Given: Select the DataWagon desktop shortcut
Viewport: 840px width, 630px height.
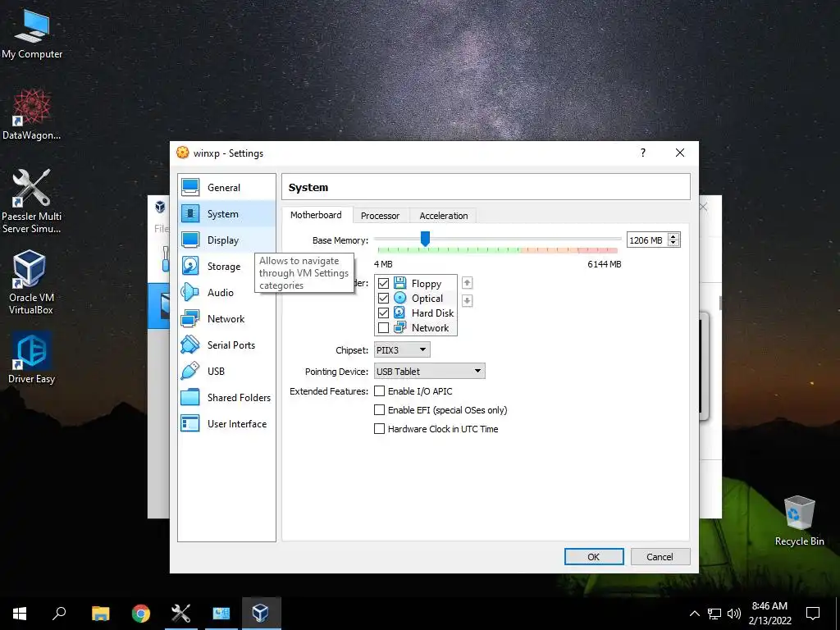Looking at the screenshot, I should 32,115.
